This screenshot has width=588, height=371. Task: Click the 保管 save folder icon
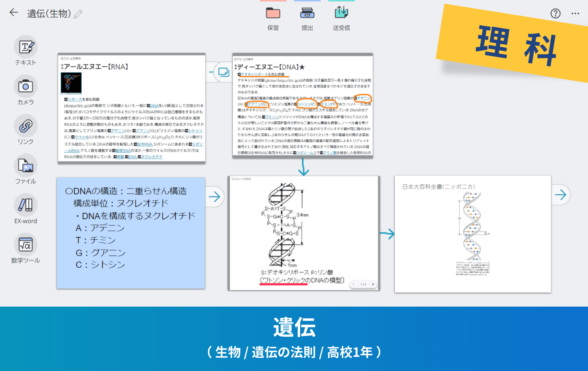[x=273, y=13]
